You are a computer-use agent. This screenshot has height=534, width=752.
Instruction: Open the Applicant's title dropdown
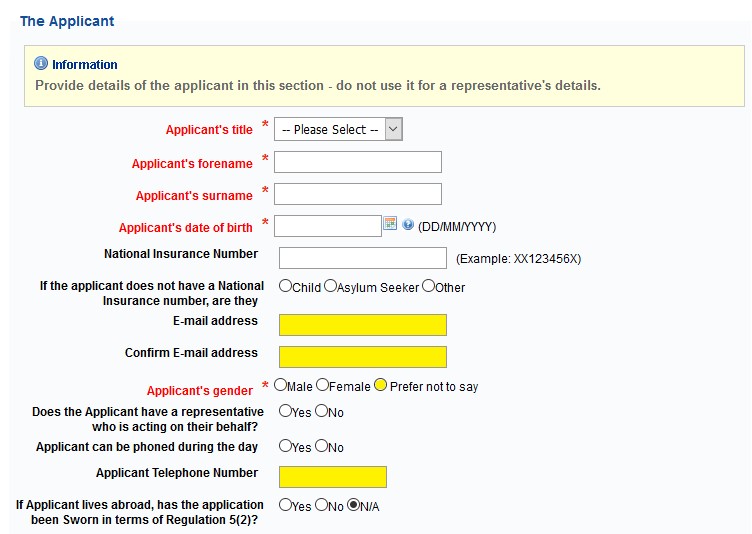(338, 129)
